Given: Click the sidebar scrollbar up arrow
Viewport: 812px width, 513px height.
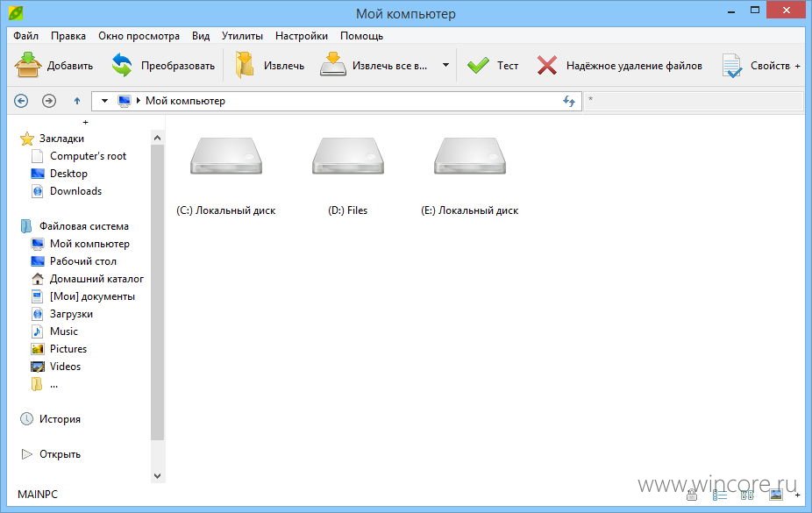Looking at the screenshot, I should pyautogui.click(x=158, y=138).
